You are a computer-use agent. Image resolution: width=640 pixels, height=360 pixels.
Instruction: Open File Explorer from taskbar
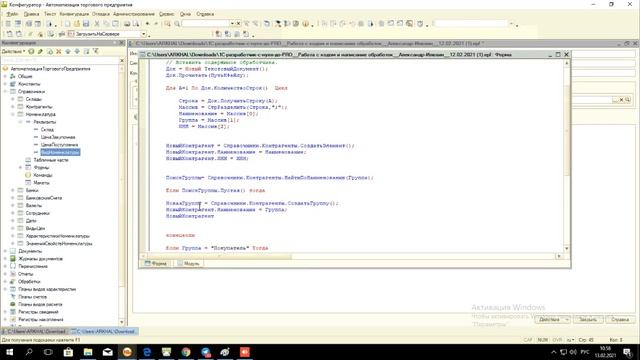click(88, 352)
